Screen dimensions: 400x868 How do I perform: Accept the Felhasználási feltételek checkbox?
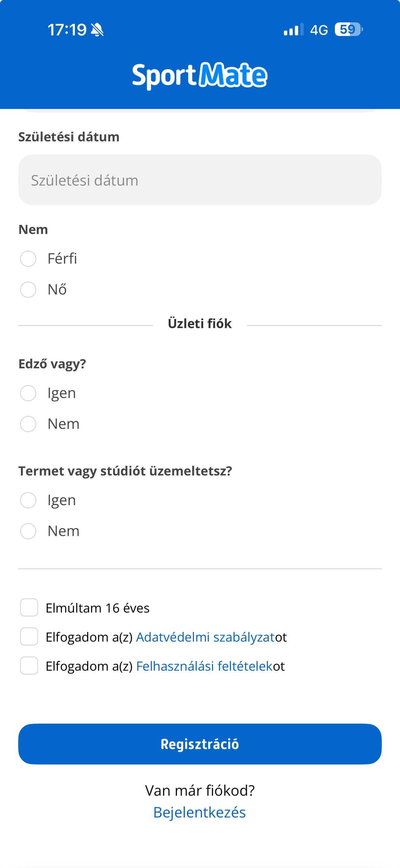(x=29, y=666)
